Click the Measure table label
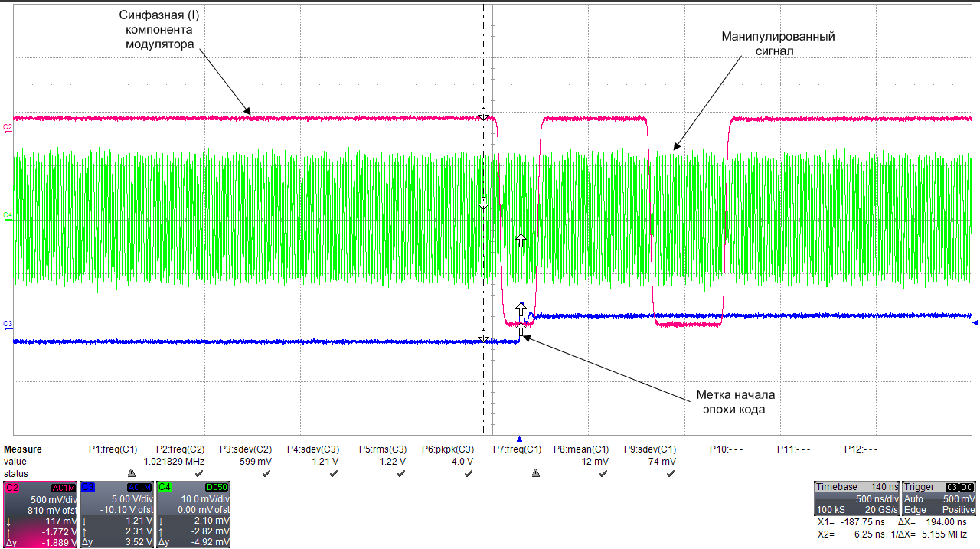This screenshot has height=549, width=980. click(x=23, y=449)
